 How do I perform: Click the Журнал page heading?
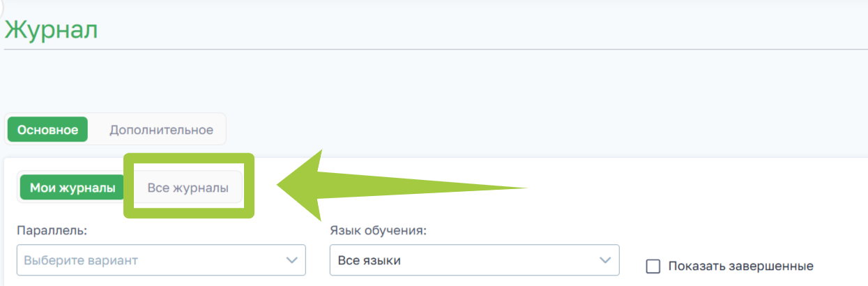(x=51, y=31)
